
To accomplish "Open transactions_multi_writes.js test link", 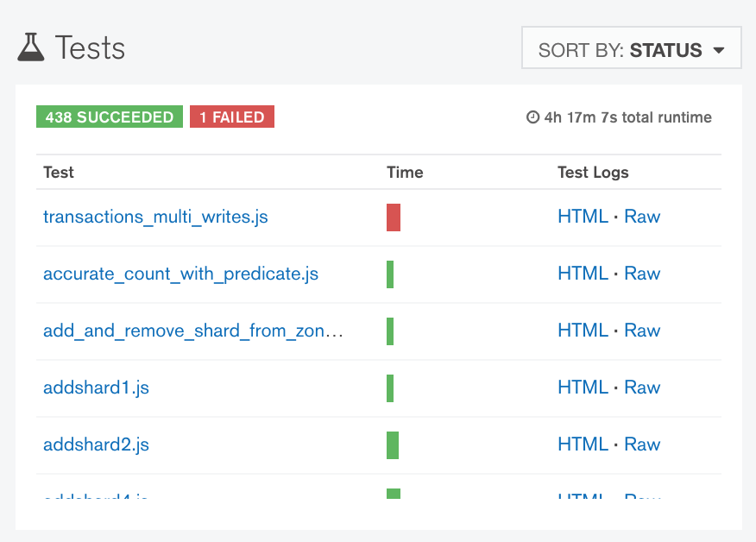I will [x=155, y=217].
